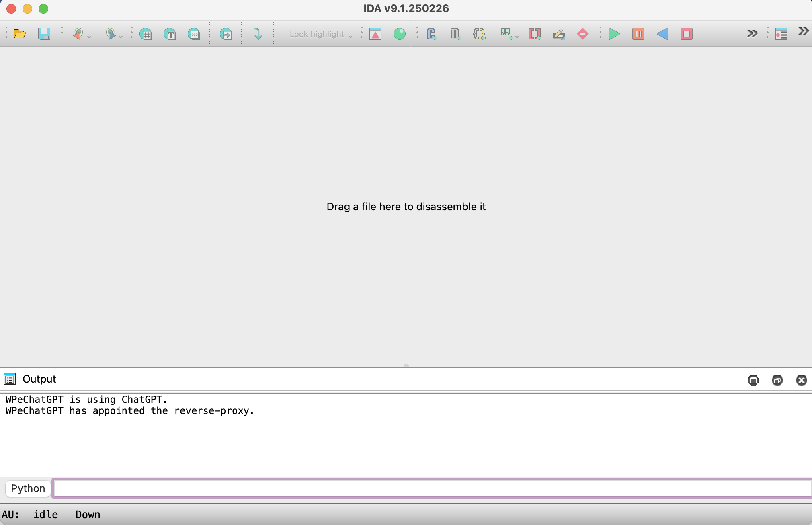Click the green circle toolbar icon

point(399,34)
